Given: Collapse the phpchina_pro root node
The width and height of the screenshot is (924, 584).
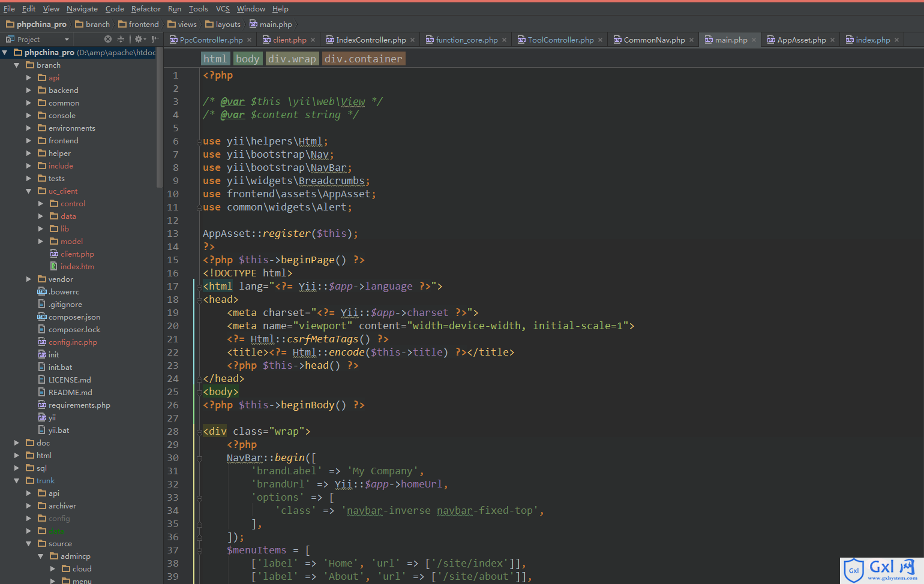Looking at the screenshot, I should tap(5, 52).
